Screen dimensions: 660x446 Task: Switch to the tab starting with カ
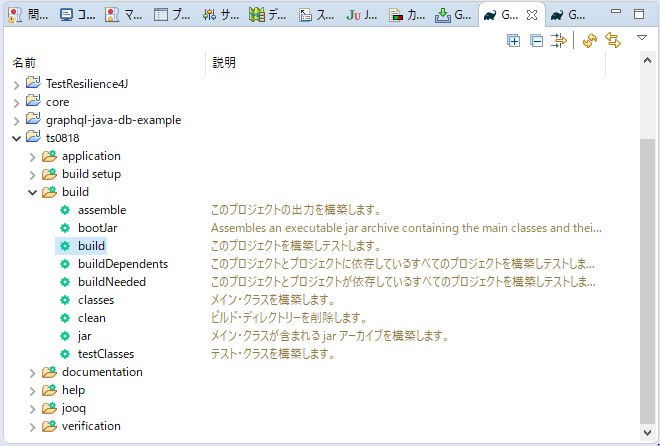(x=407, y=16)
